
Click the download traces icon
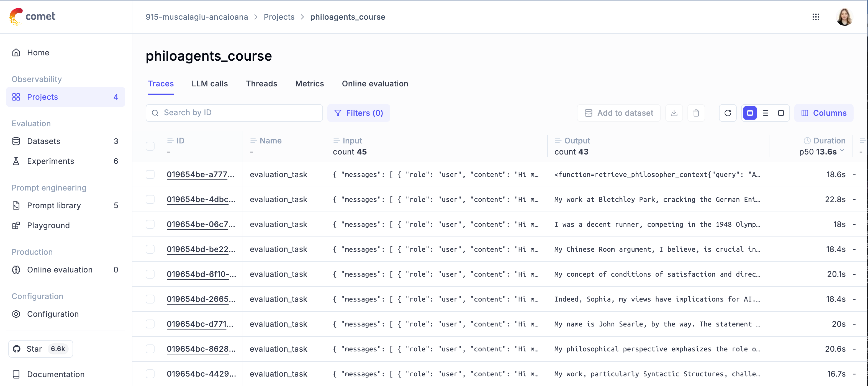tap(674, 113)
